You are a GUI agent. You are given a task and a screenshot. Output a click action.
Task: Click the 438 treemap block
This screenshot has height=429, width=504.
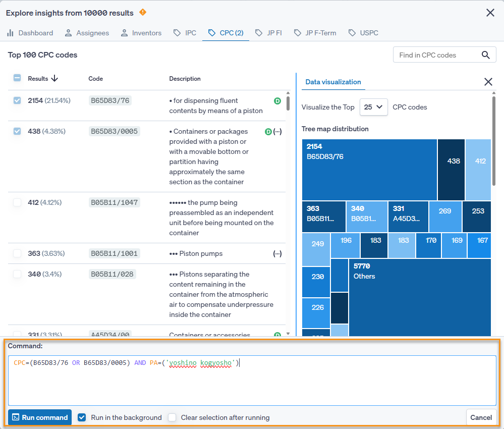point(452,170)
